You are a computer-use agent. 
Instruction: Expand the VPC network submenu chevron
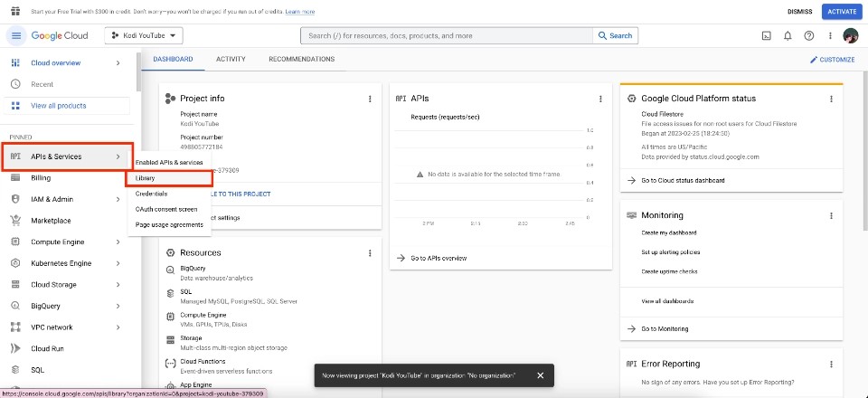point(118,327)
